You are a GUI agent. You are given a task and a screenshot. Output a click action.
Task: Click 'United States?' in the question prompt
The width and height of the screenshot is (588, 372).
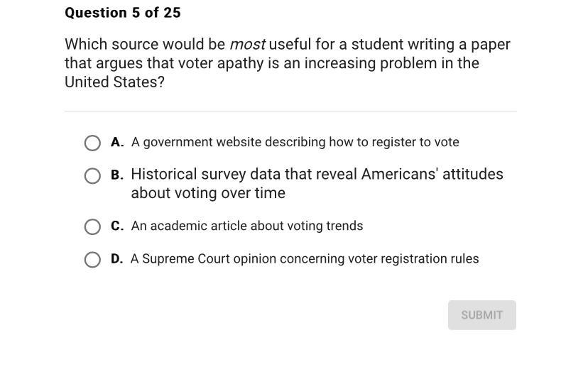[114, 82]
